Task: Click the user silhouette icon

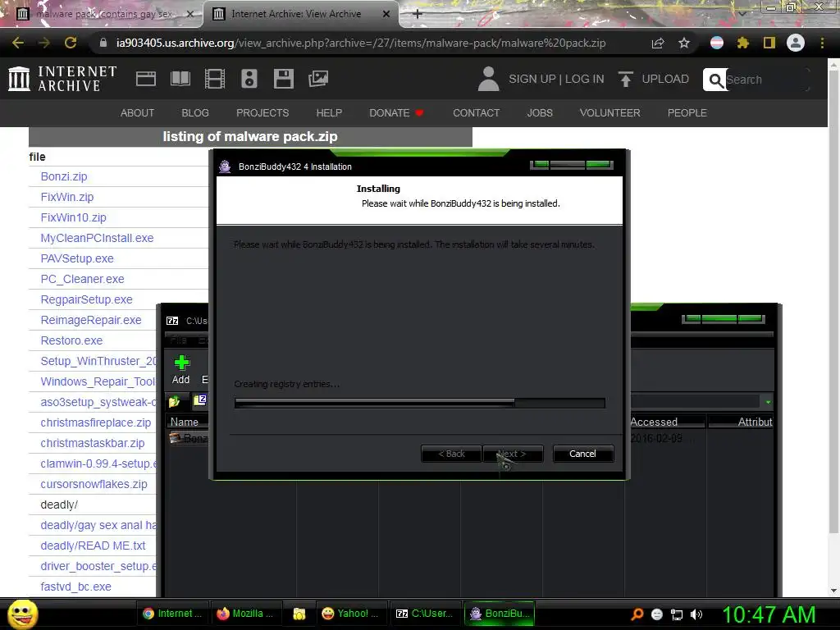Action: (x=488, y=79)
